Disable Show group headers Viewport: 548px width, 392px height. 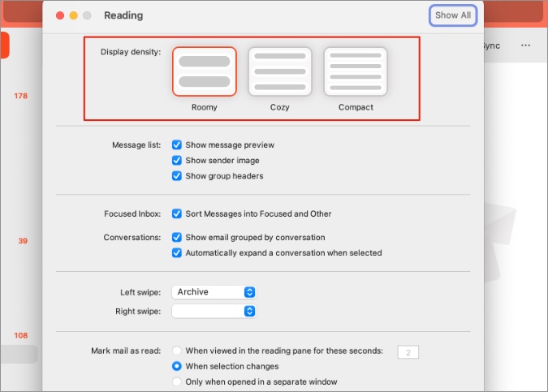(177, 176)
